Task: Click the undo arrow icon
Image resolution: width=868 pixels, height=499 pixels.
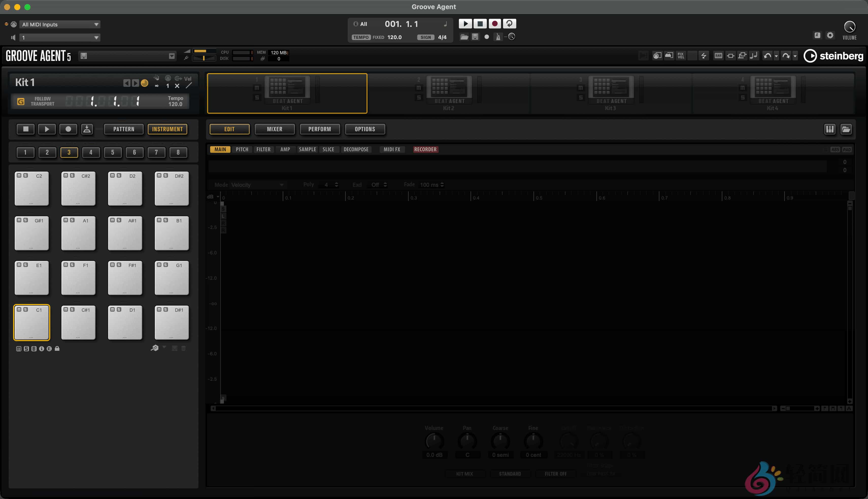Action: tap(767, 56)
